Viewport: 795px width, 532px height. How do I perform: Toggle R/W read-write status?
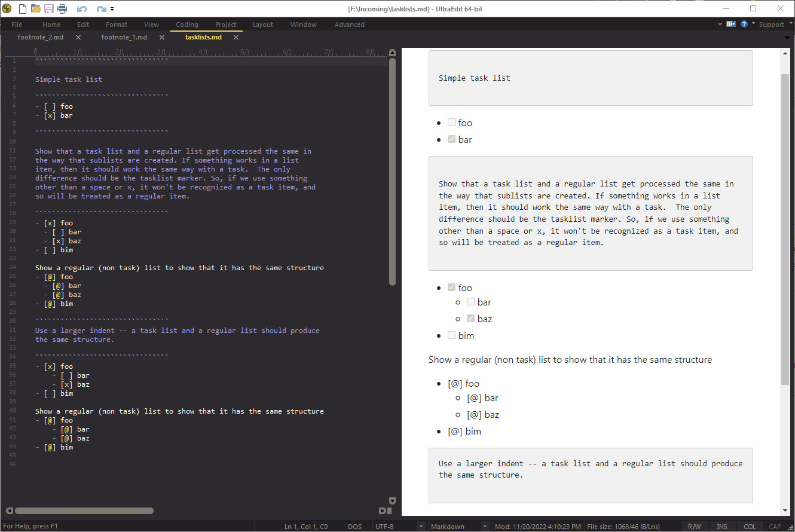pyautogui.click(x=694, y=527)
